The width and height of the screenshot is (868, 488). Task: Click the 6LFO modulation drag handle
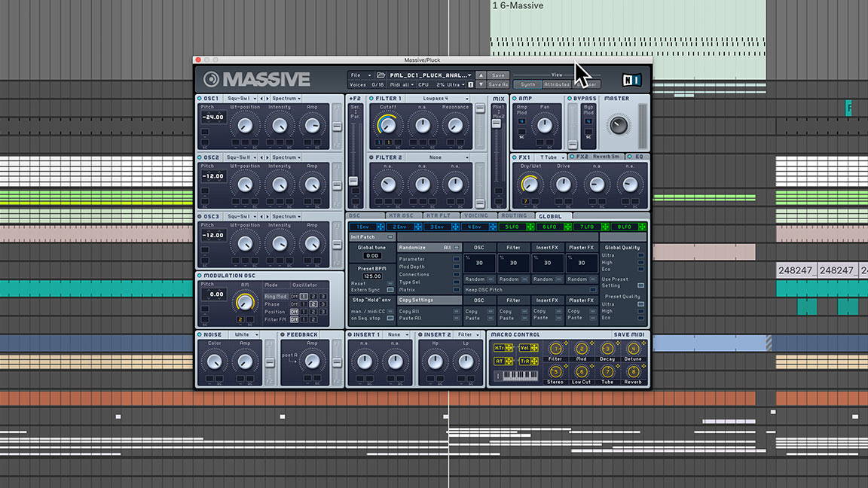pos(567,227)
